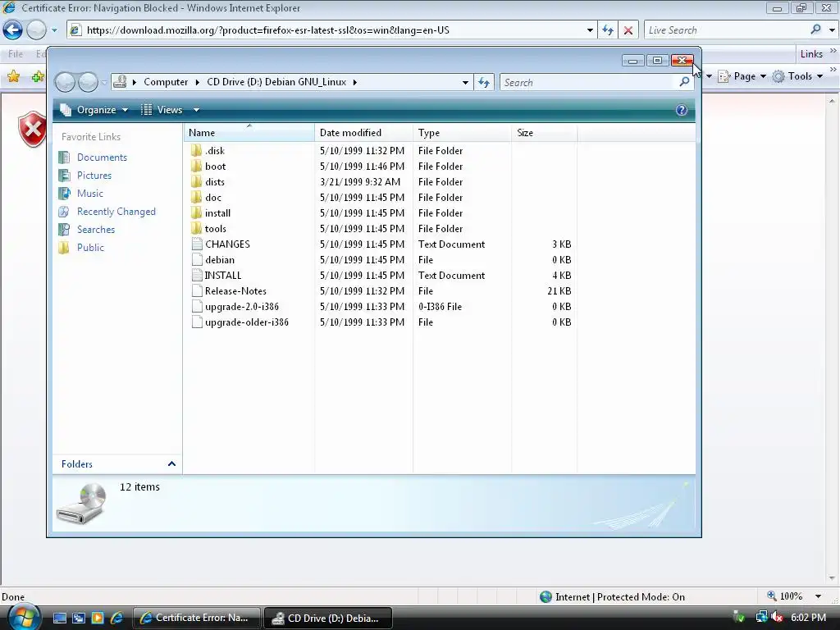Click the Explorer search magnifier icon
The width and height of the screenshot is (840, 630).
click(684, 82)
